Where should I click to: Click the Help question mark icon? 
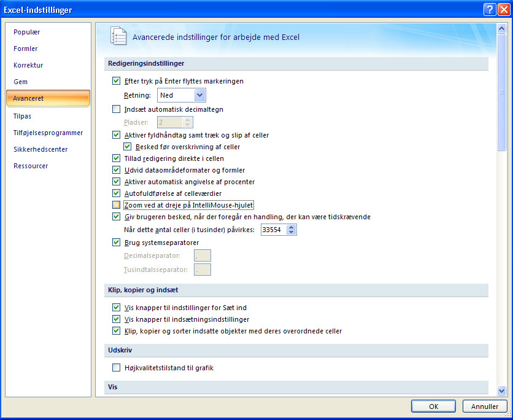pyautogui.click(x=490, y=9)
